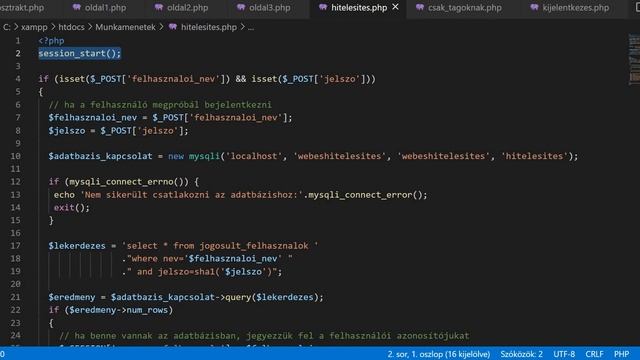This screenshot has height=360, width=640.
Task: Change end of line sequence CRLF
Action: click(594, 354)
